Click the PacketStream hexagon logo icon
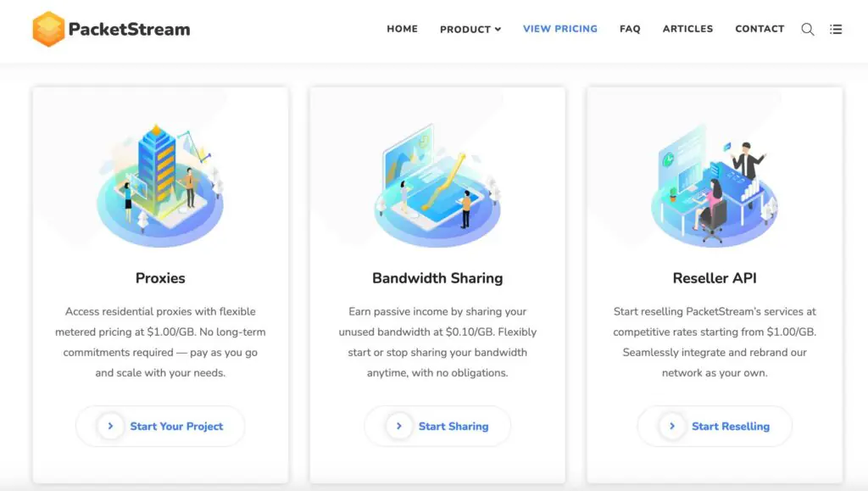This screenshot has height=491, width=868. pos(48,29)
